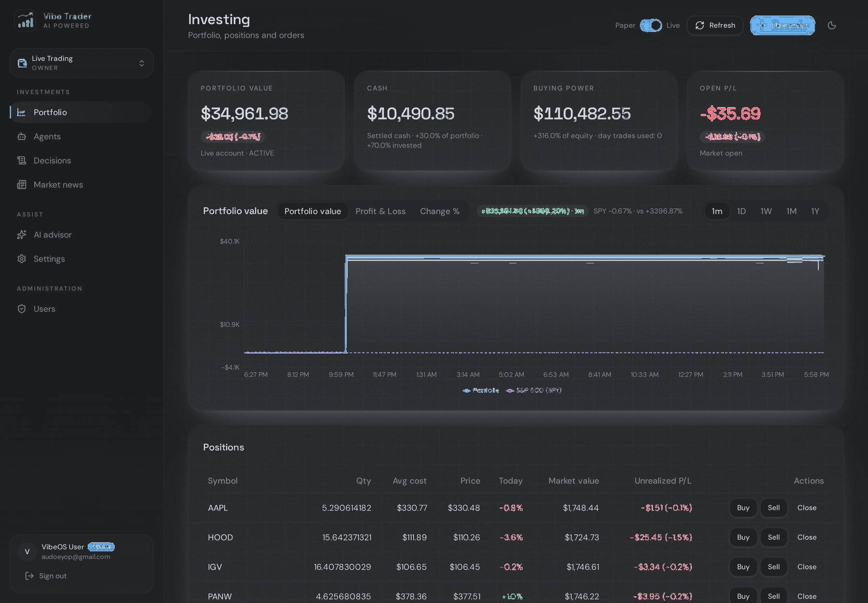Click the Vibe Trader logo icon
The image size is (868, 603).
tap(25, 21)
